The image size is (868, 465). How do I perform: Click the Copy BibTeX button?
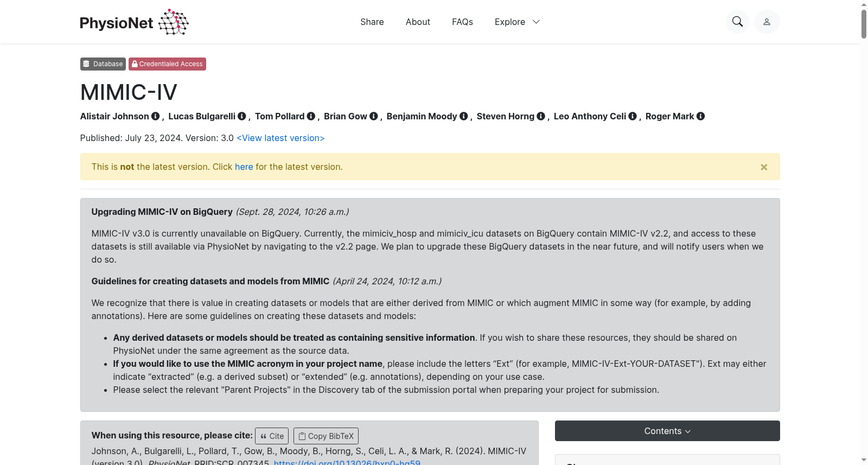tap(326, 436)
